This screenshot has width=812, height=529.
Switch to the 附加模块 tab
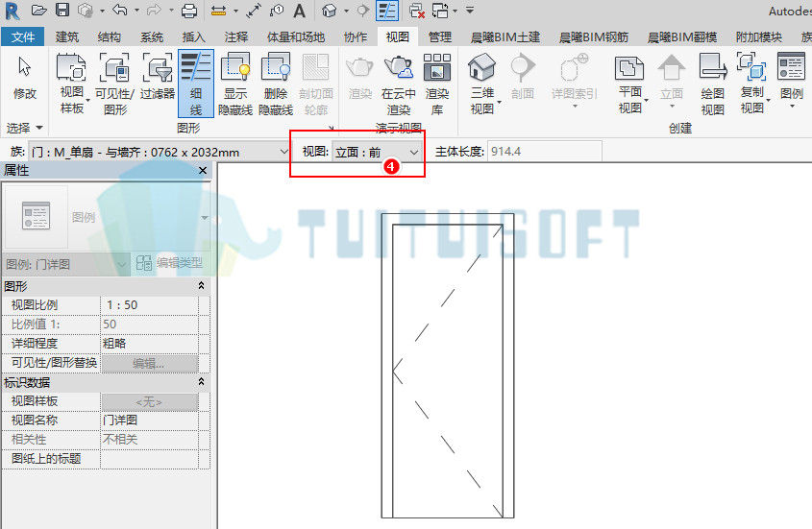(758, 36)
